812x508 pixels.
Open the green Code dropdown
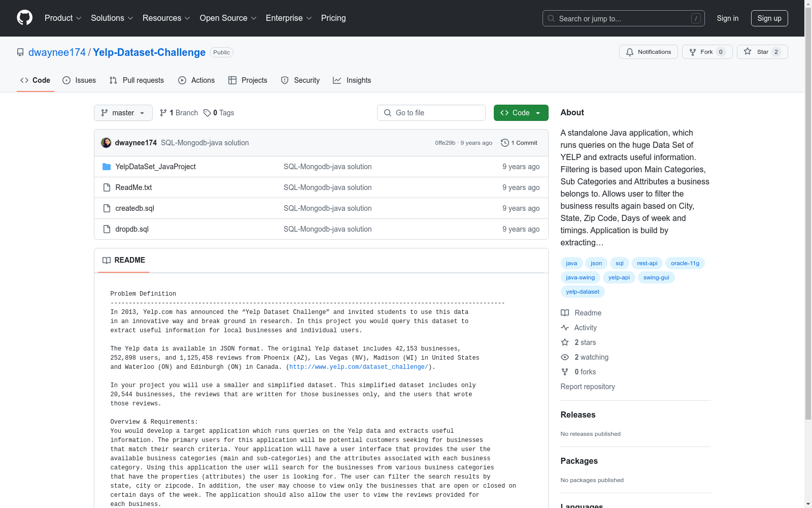point(521,113)
